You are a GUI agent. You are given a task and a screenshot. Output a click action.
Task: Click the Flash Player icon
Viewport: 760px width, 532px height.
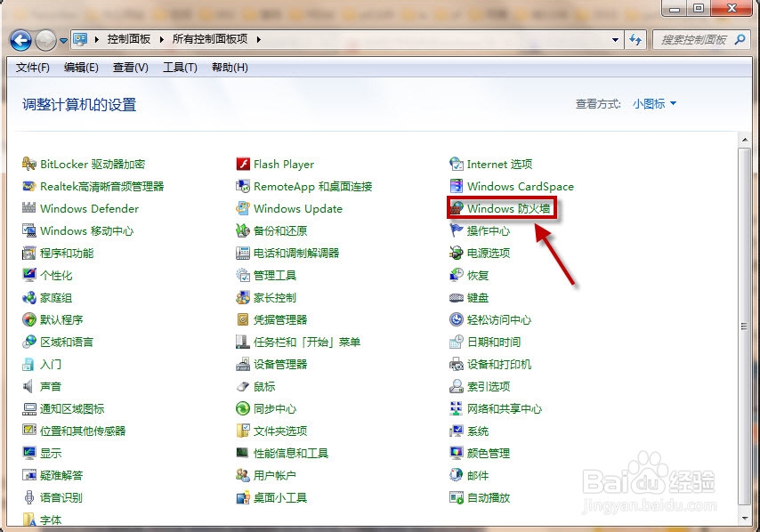pos(243,164)
